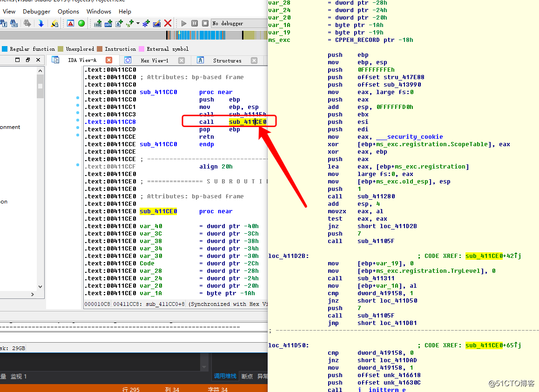Click the Hex View hexagon tab icon

point(128,60)
